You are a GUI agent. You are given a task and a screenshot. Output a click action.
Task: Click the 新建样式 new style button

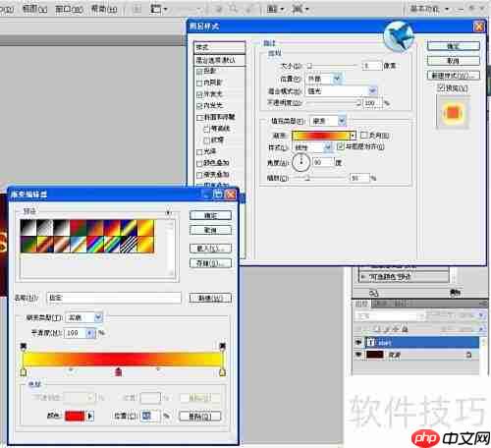point(453,76)
